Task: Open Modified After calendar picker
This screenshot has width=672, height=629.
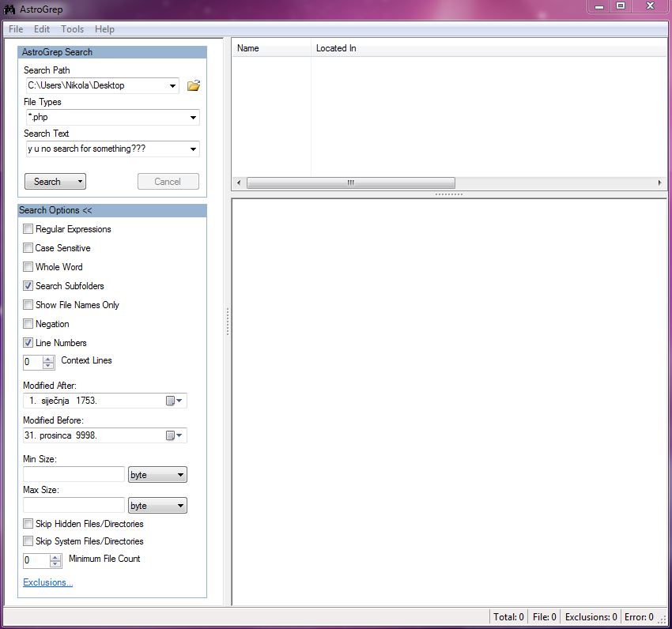Action: pos(174,401)
